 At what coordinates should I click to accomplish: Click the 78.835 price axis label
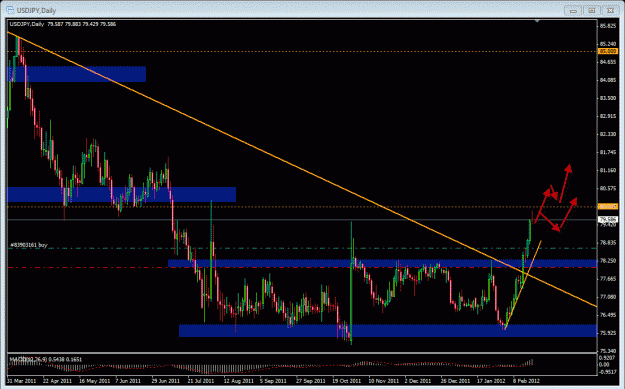608,242
